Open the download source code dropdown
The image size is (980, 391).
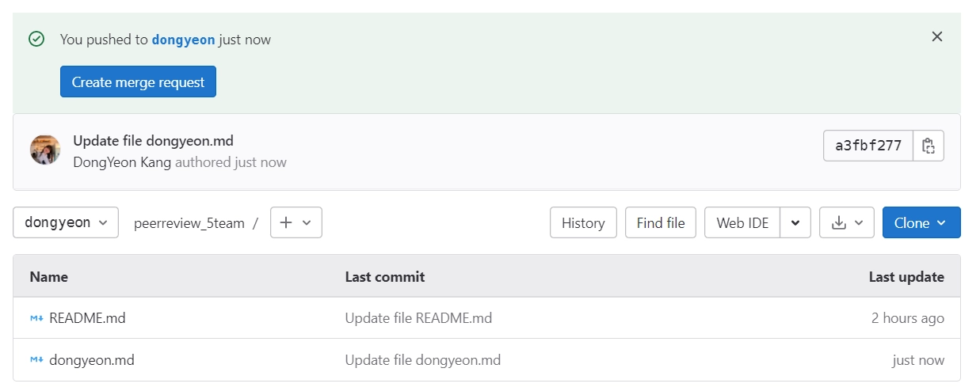point(847,223)
